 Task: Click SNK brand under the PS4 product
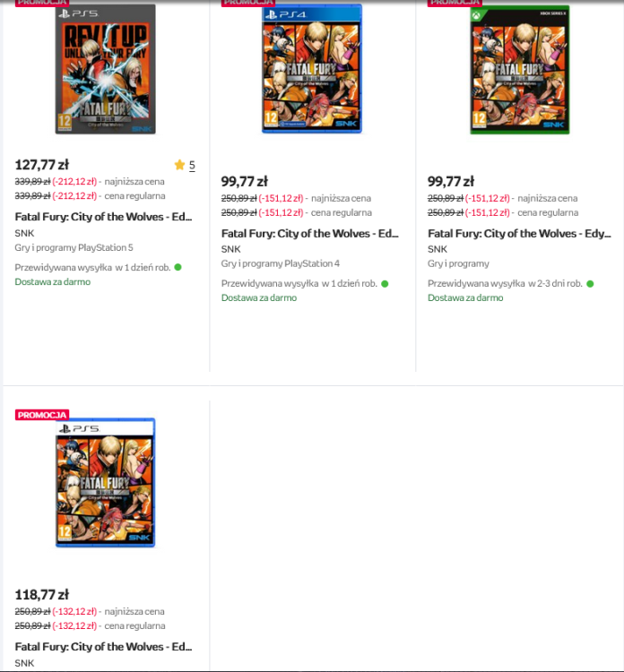point(230,249)
